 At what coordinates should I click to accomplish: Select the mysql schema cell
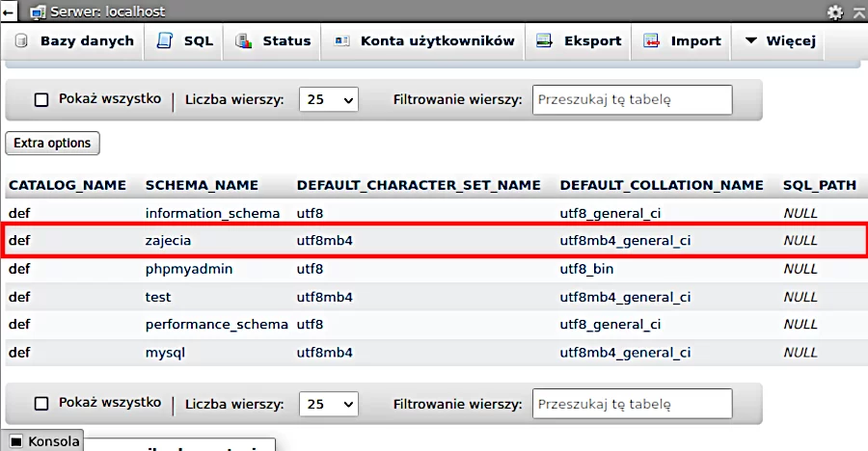click(x=165, y=353)
